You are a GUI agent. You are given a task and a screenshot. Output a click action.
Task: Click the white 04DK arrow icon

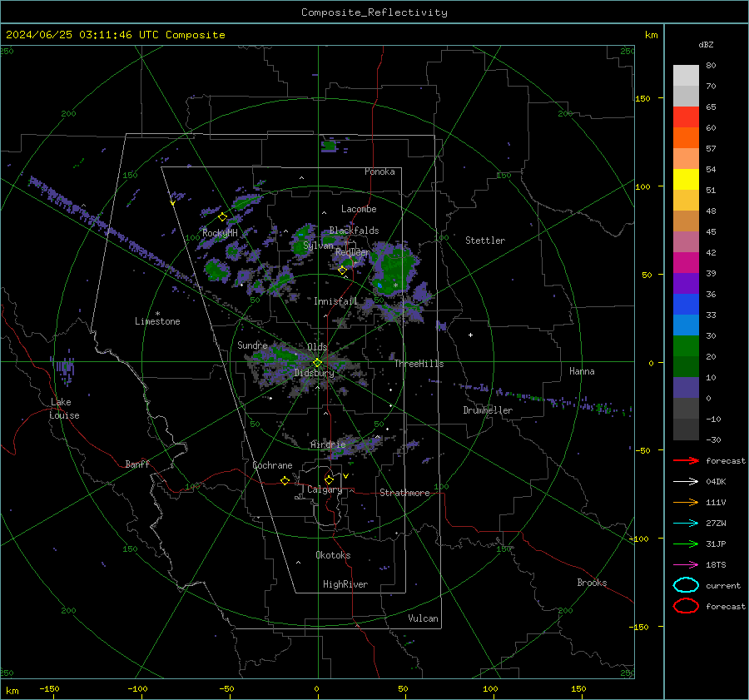click(686, 482)
